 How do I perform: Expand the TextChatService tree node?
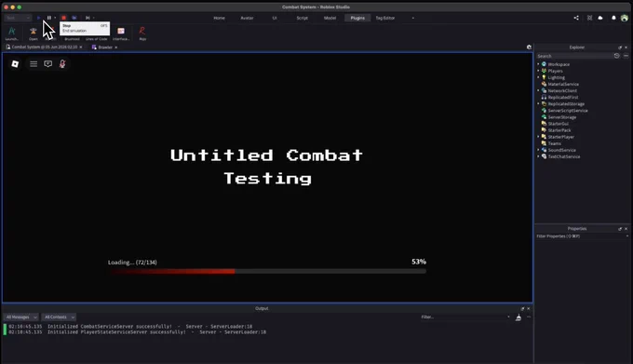pos(538,156)
